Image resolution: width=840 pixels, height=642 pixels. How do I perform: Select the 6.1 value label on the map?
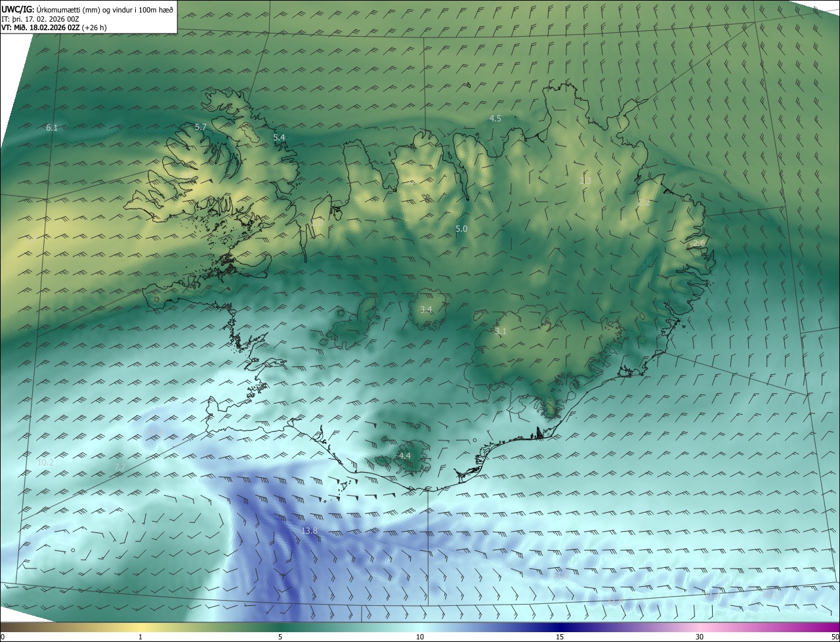pyautogui.click(x=52, y=127)
